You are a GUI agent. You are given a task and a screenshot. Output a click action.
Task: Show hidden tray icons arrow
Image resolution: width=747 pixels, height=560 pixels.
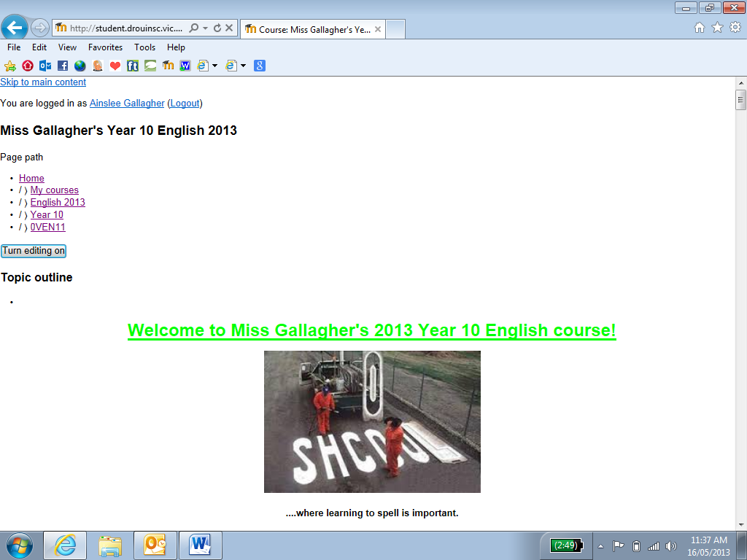click(x=601, y=546)
